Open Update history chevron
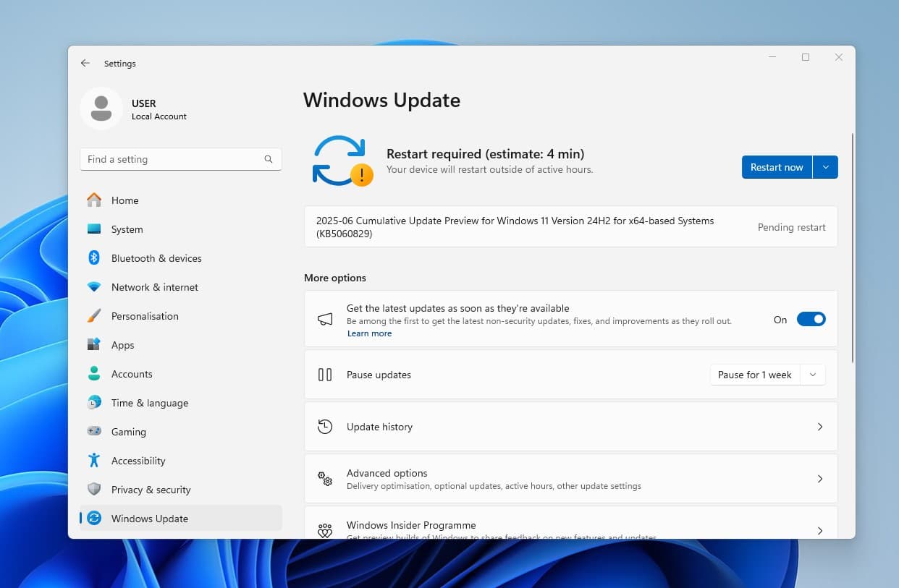Image resolution: width=899 pixels, height=588 pixels. pyautogui.click(x=820, y=427)
